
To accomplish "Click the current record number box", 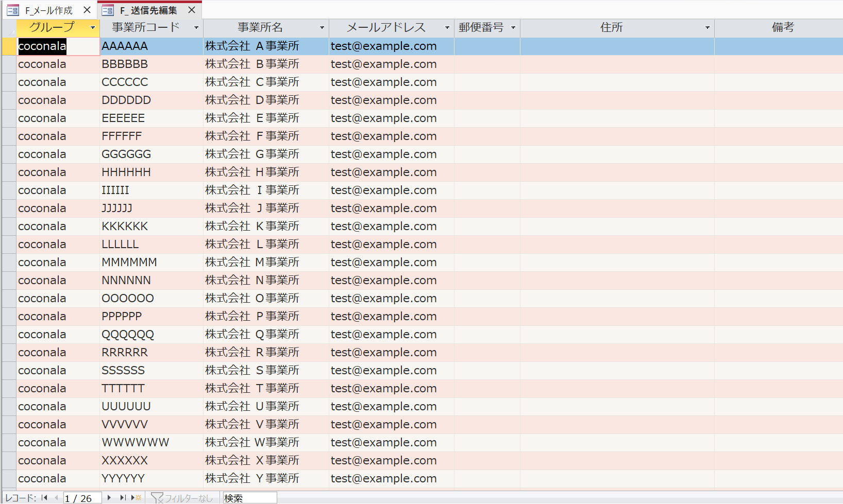I will tap(82, 498).
